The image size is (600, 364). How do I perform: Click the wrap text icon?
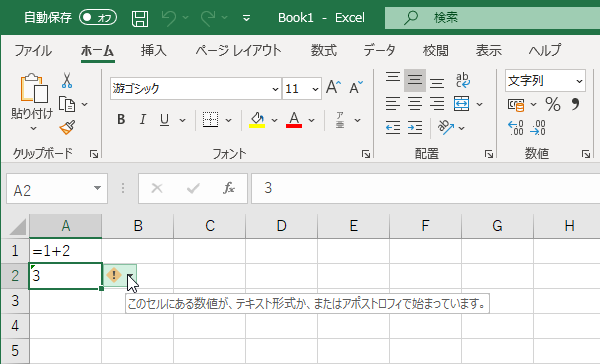[x=463, y=80]
